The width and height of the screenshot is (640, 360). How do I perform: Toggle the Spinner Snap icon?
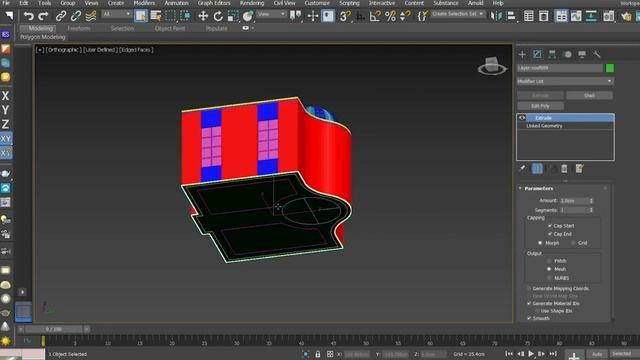pos(405,16)
